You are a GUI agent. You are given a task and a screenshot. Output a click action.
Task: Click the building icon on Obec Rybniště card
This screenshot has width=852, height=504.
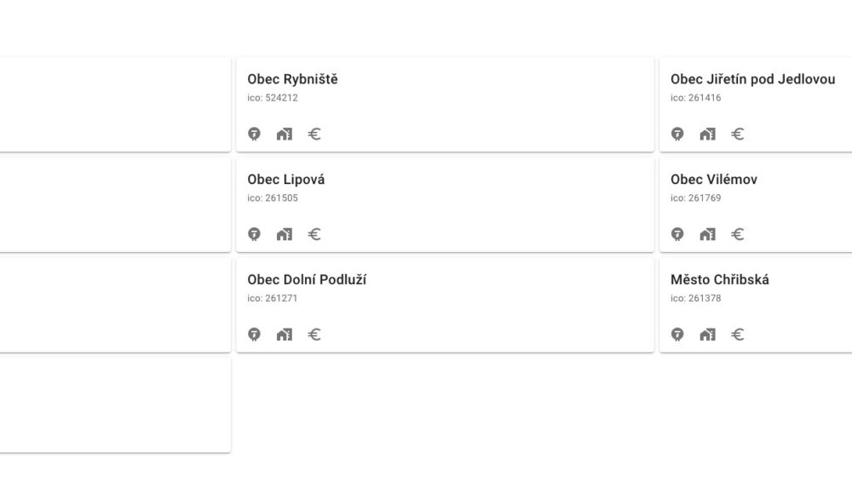pyautogui.click(x=284, y=134)
